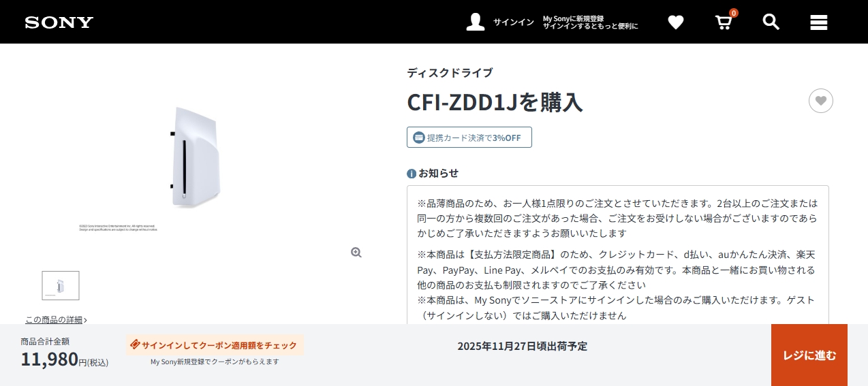Click the coupon ticket icon in bottom bar

coord(135,344)
